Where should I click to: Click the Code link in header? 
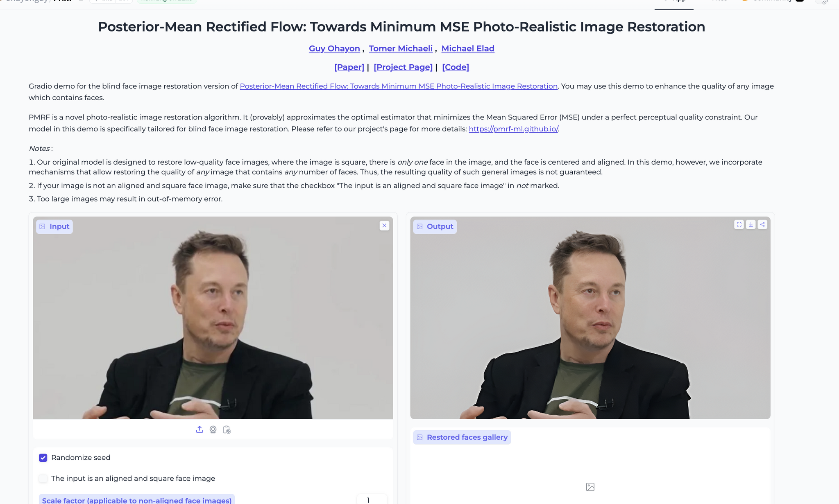coord(456,66)
